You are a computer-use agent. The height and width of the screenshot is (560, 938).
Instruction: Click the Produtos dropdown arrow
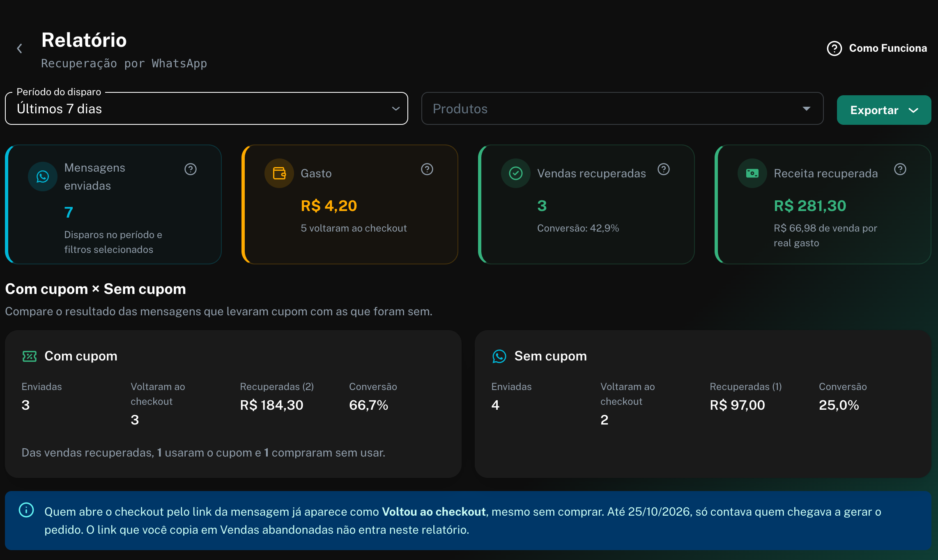[806, 109]
